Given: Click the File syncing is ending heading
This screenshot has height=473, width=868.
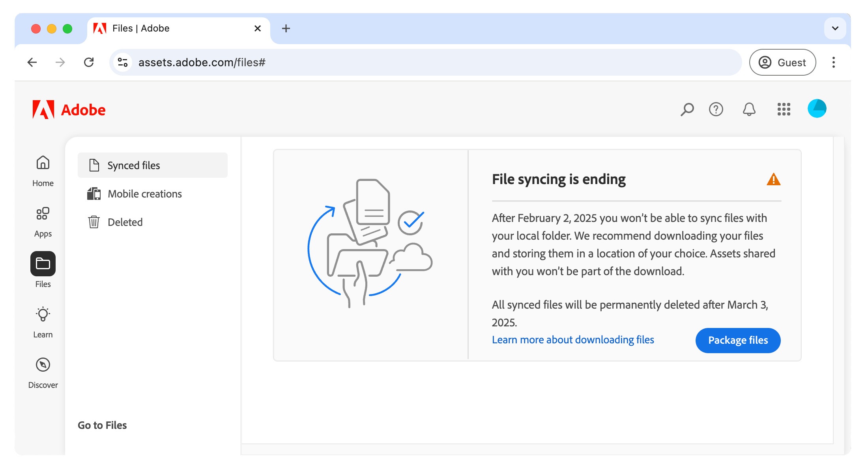Looking at the screenshot, I should click(559, 179).
